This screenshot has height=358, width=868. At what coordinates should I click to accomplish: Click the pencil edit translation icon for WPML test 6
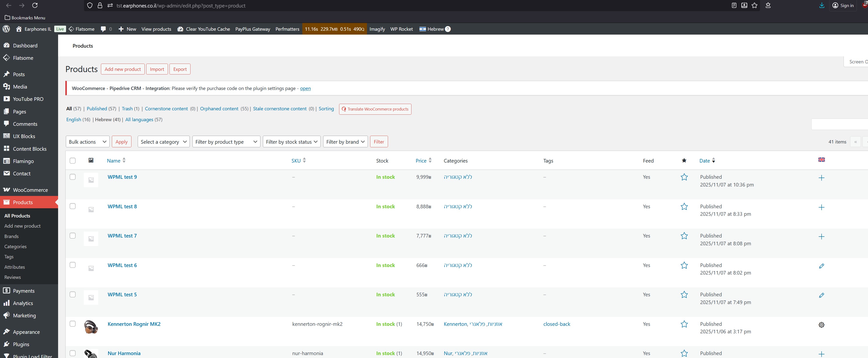[822, 266]
